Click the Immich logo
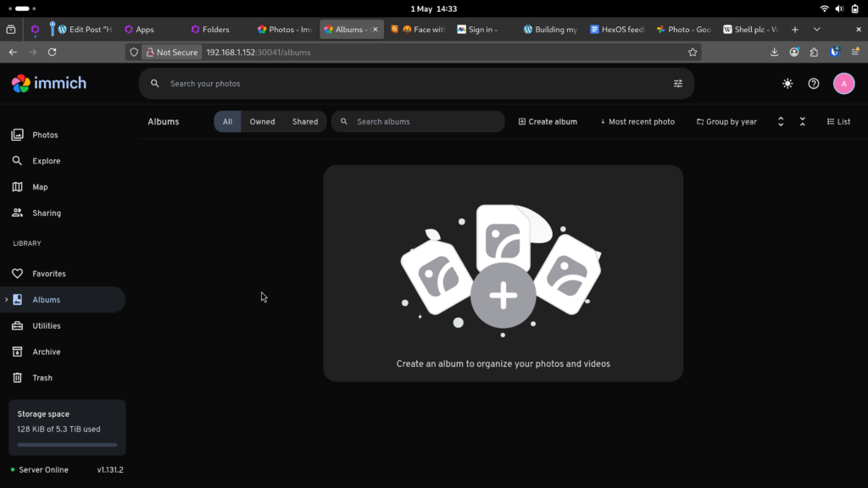The width and height of the screenshot is (868, 488). [x=49, y=84]
